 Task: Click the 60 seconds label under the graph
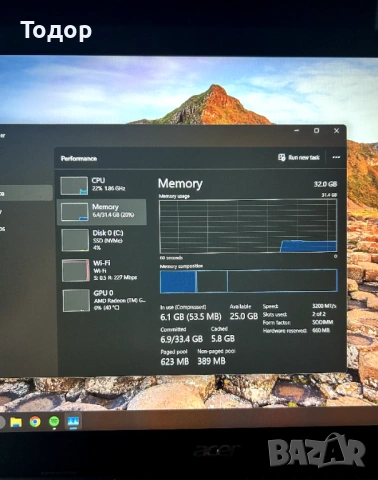coord(171,258)
